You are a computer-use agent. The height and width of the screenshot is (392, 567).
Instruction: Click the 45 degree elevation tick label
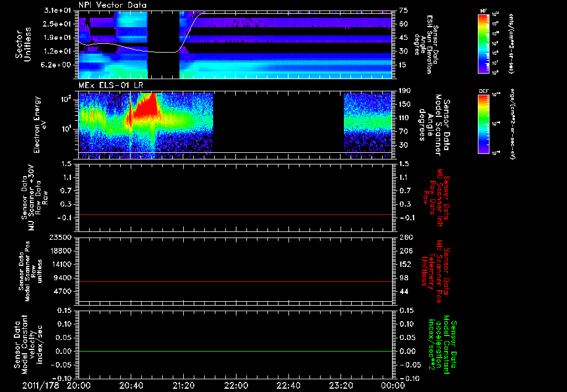[403, 38]
